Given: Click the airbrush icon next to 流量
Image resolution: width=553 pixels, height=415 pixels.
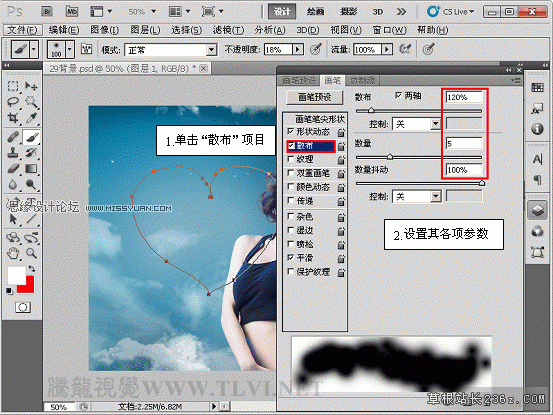Looking at the screenshot, I should pyautogui.click(x=405, y=49).
